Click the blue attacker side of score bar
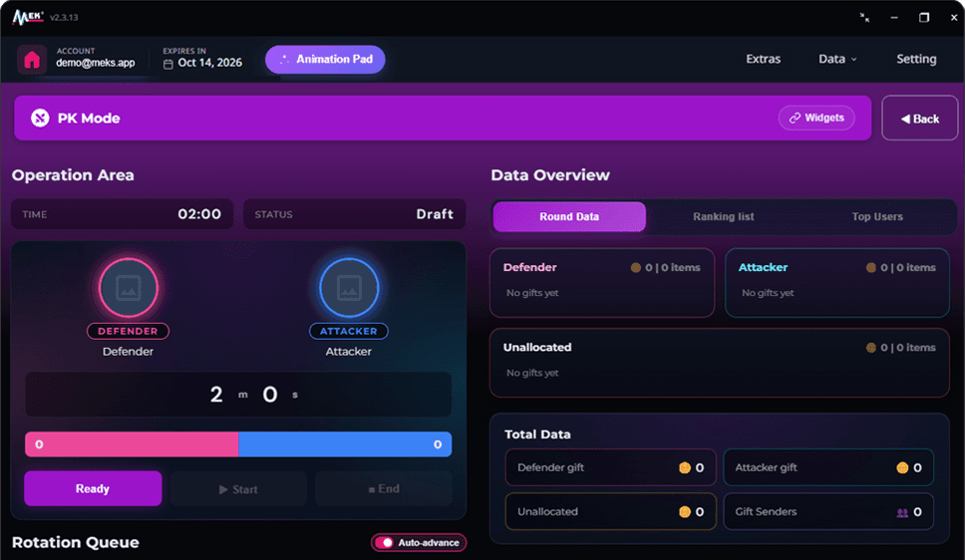Image resolution: width=965 pixels, height=560 pixels. (x=345, y=444)
